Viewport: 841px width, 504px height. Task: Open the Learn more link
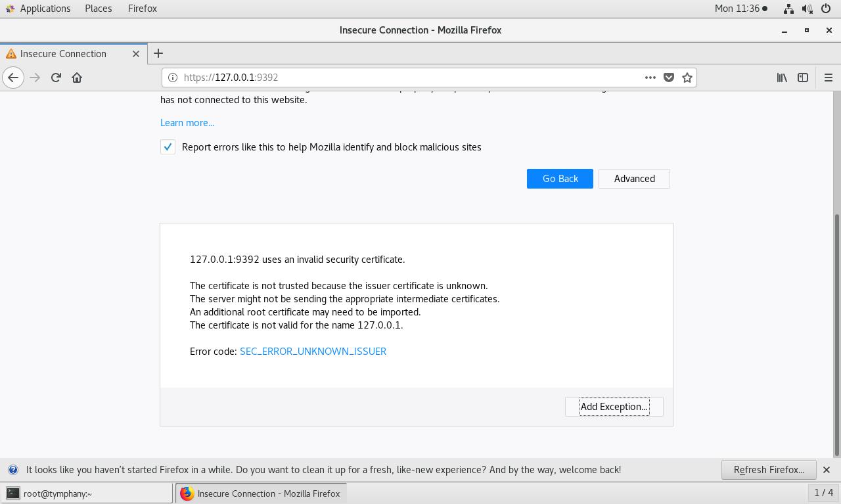pyautogui.click(x=187, y=123)
